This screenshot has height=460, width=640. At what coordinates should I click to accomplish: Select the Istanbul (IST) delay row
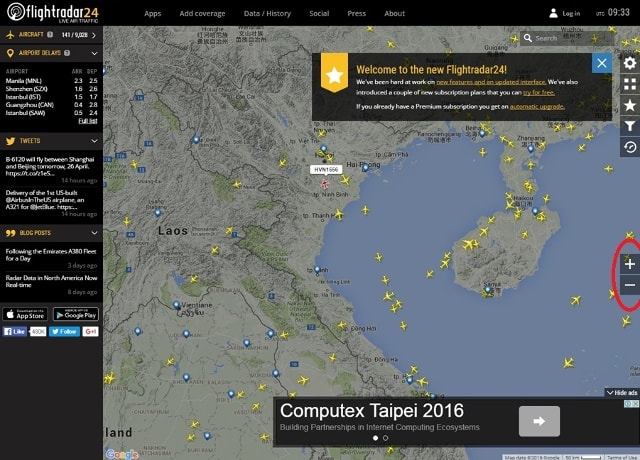coord(51,97)
